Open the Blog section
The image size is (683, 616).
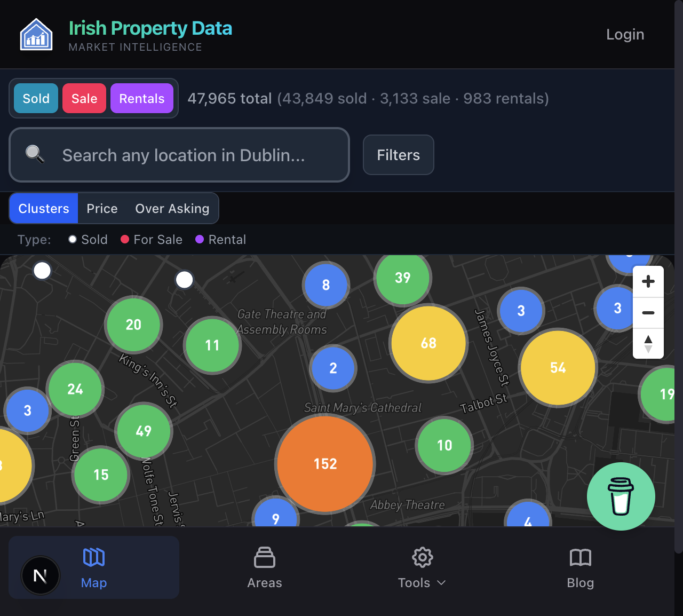[x=580, y=567]
